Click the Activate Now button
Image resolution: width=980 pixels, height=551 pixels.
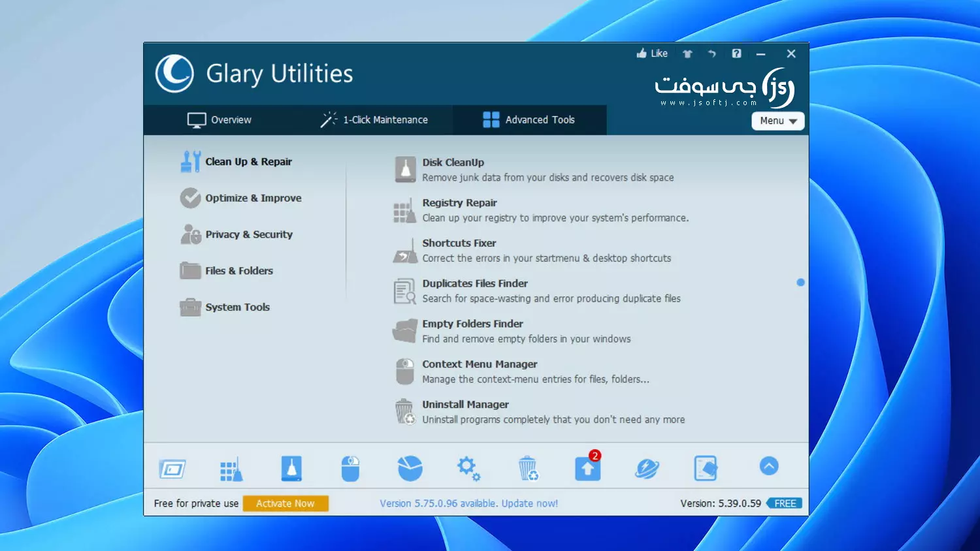(x=286, y=503)
